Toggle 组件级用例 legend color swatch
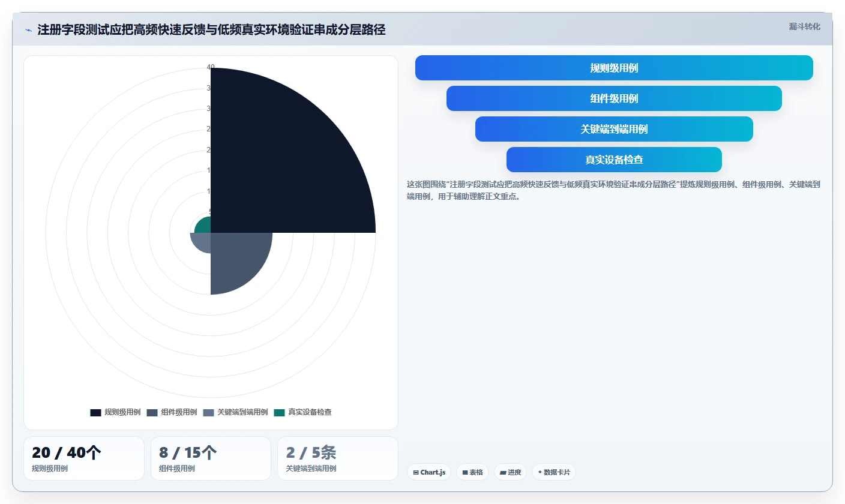The height and width of the screenshot is (504, 845). (x=152, y=412)
